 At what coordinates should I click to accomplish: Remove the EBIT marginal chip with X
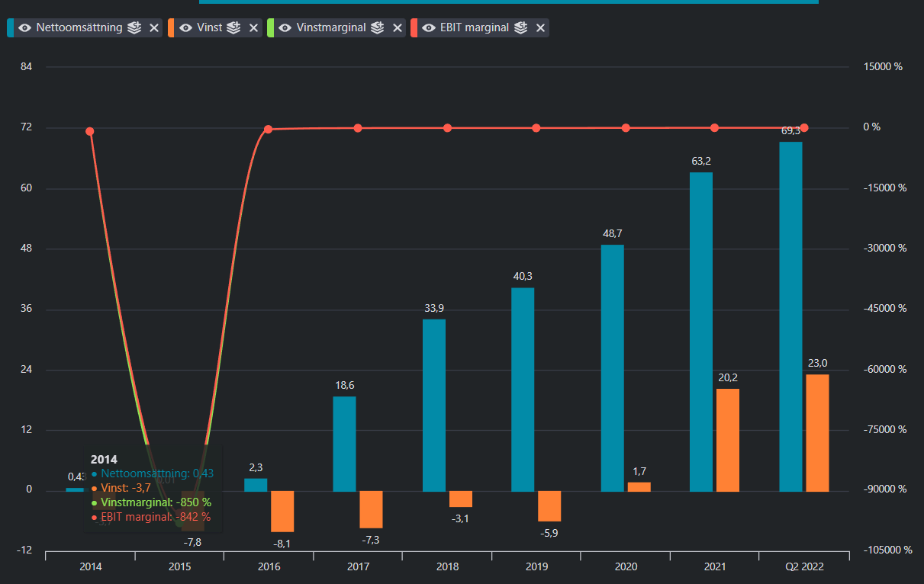[540, 27]
